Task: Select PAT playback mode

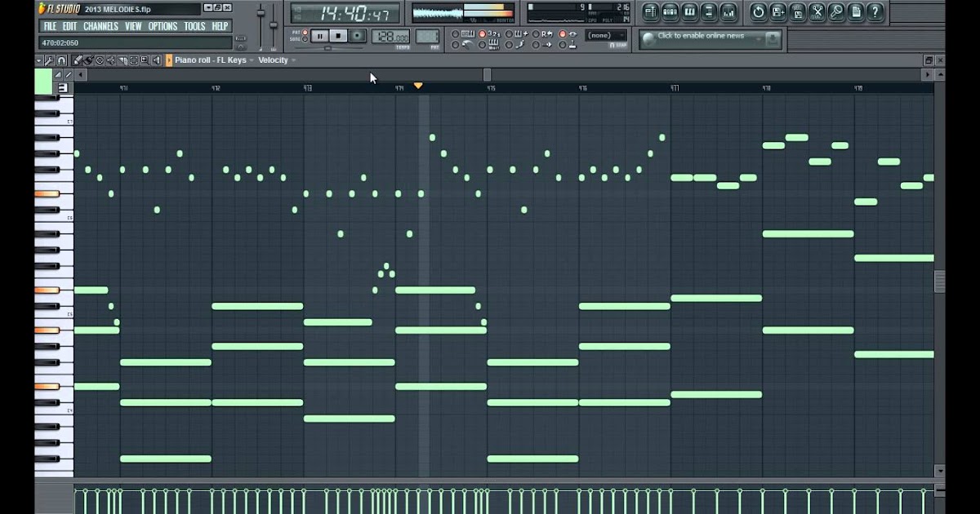Action: coord(305,32)
